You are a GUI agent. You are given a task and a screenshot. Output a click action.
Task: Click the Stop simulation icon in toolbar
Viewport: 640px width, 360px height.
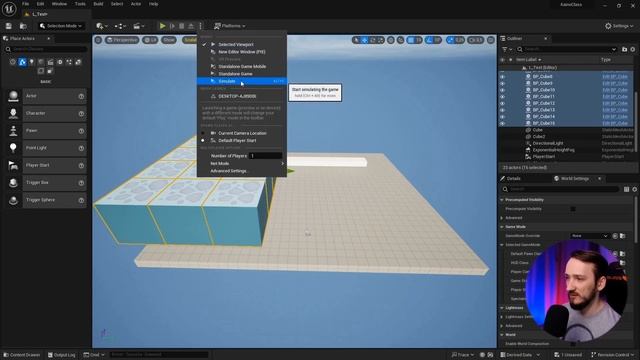pyautogui.click(x=182, y=26)
